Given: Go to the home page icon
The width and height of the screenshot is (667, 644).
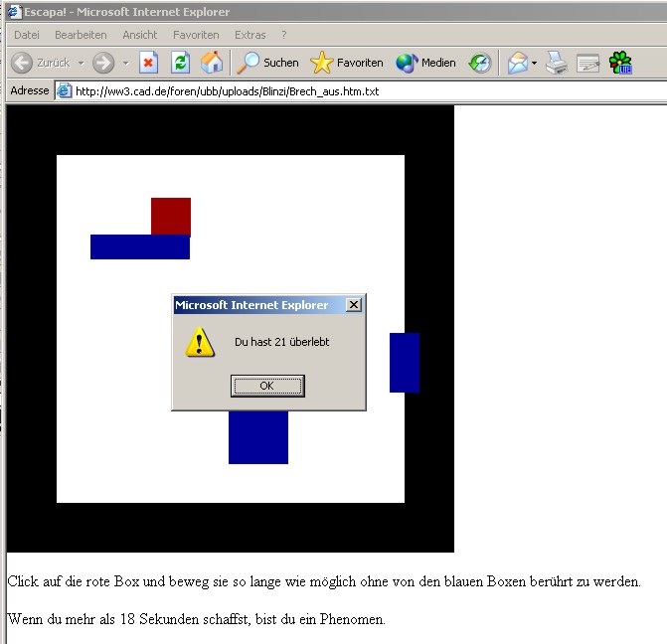Looking at the screenshot, I should (212, 63).
